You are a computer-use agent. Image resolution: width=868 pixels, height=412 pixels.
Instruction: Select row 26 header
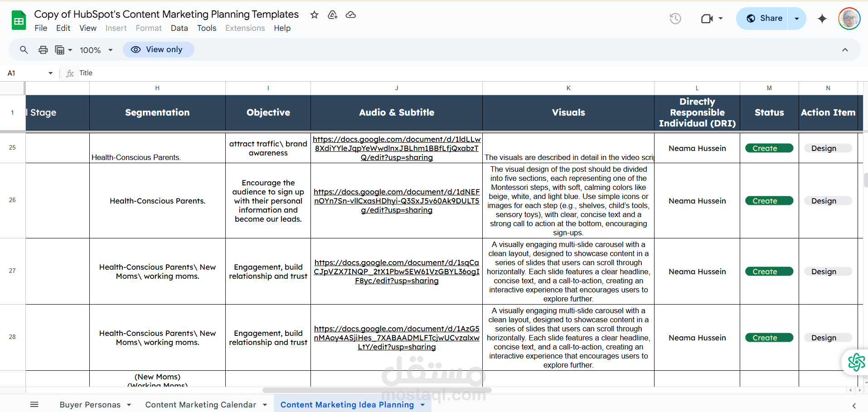(12, 200)
